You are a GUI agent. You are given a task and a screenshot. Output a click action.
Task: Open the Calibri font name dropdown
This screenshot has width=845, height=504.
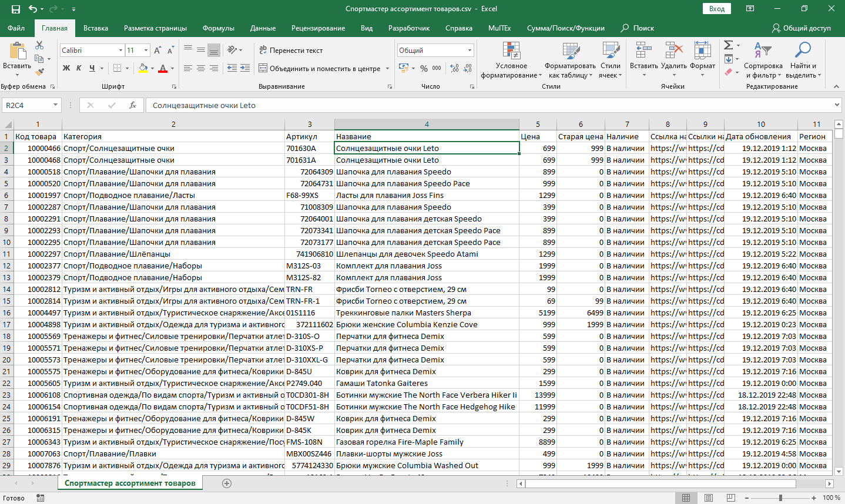coord(120,51)
